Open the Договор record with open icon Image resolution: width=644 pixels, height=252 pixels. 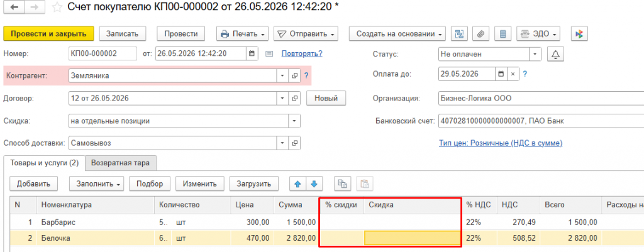tap(294, 98)
